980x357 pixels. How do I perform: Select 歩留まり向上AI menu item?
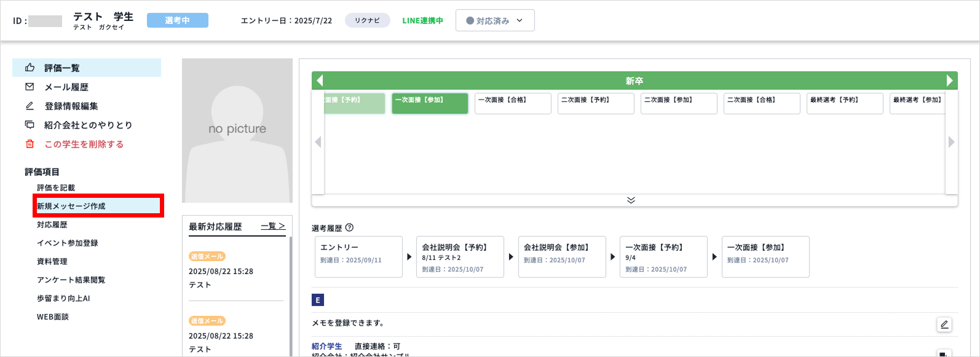click(x=63, y=299)
